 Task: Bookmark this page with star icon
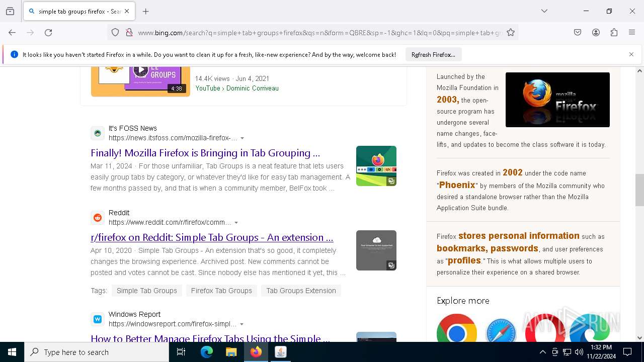point(511,33)
